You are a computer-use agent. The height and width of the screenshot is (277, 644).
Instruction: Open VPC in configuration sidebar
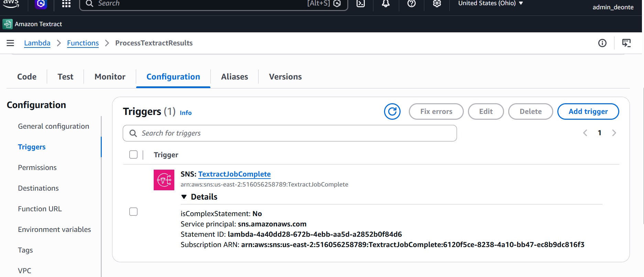point(24,271)
